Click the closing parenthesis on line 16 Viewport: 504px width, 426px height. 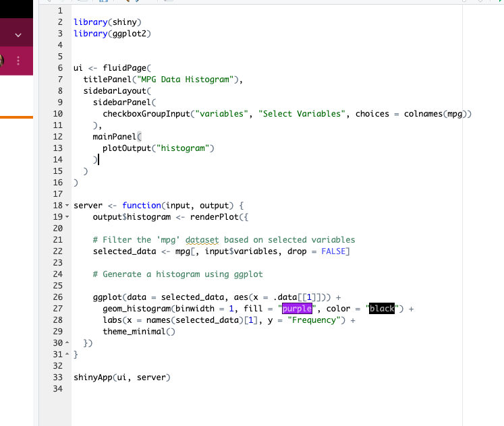tap(76, 183)
